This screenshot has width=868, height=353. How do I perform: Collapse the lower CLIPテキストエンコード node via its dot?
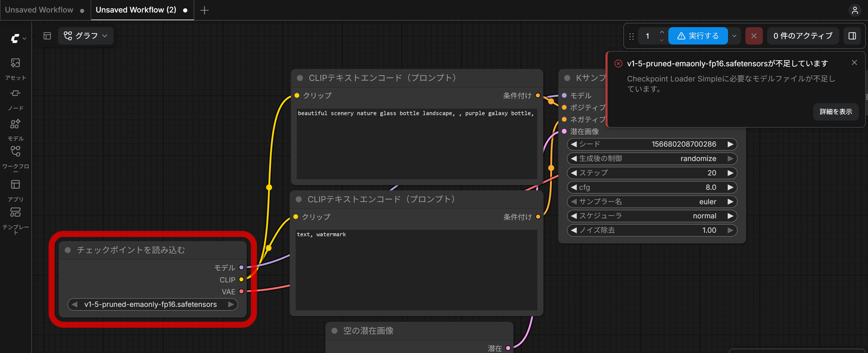(298, 200)
